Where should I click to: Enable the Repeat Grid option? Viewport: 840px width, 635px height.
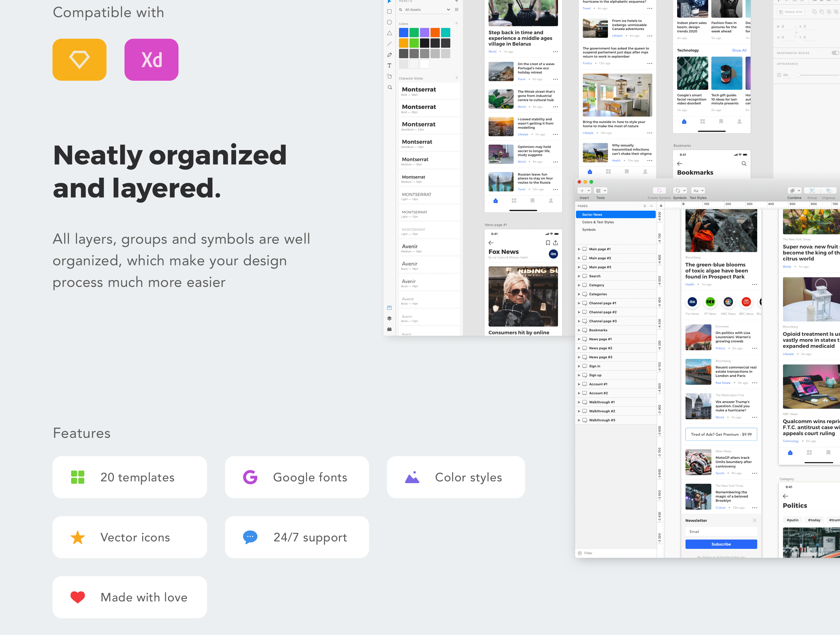pyautogui.click(x=790, y=12)
